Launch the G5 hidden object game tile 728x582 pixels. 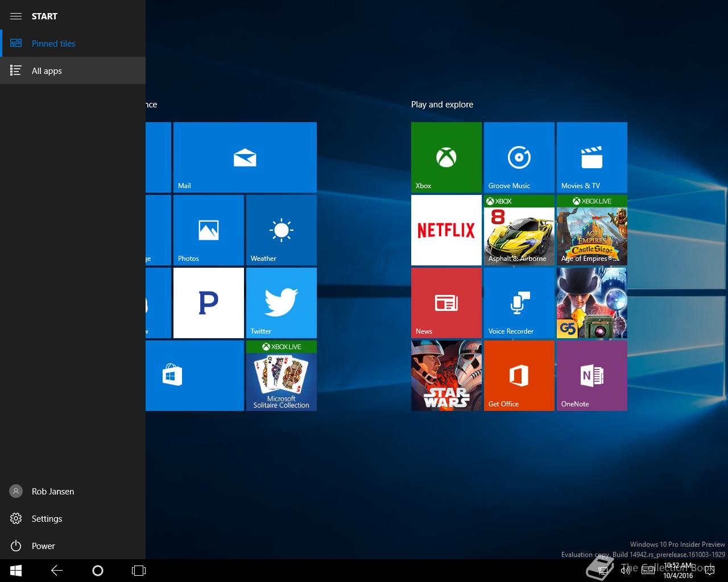[x=592, y=303]
